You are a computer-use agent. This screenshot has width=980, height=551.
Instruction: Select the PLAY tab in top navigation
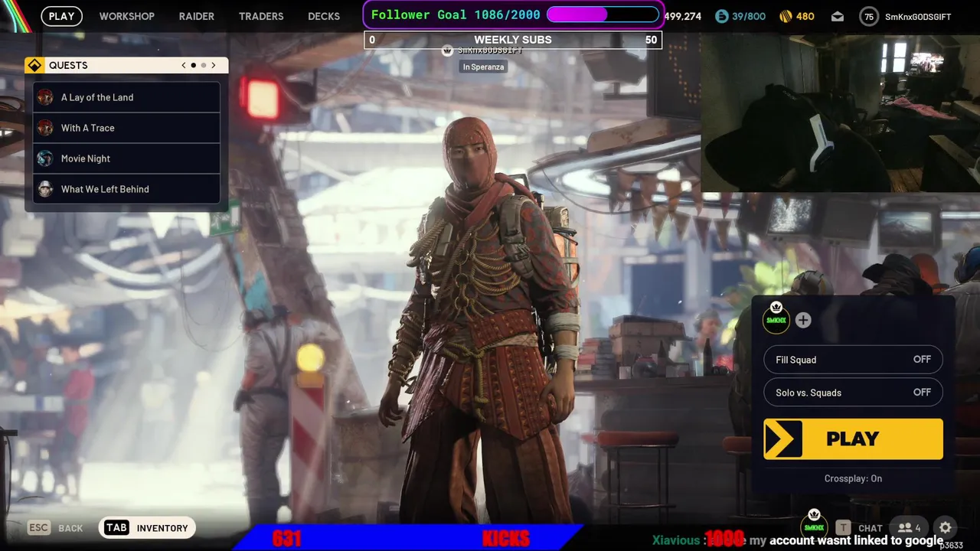pyautogui.click(x=62, y=16)
